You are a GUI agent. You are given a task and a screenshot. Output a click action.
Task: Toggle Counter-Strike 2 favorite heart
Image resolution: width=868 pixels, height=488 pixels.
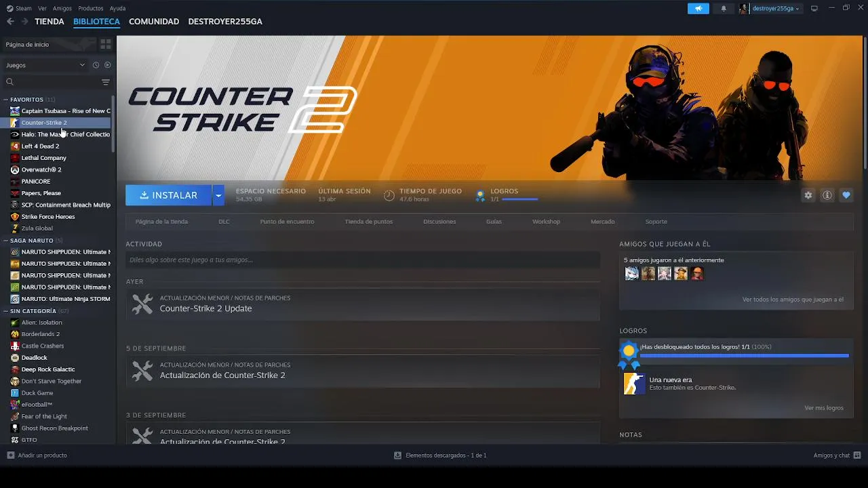pos(846,195)
